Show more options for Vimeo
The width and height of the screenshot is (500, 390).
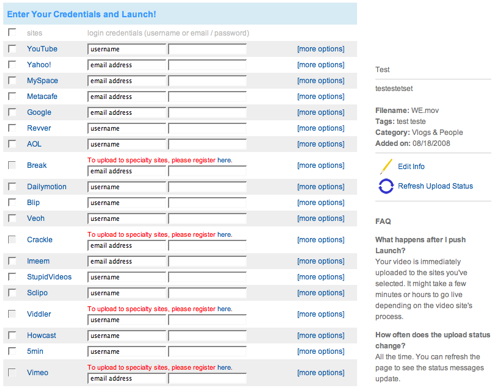tap(321, 373)
